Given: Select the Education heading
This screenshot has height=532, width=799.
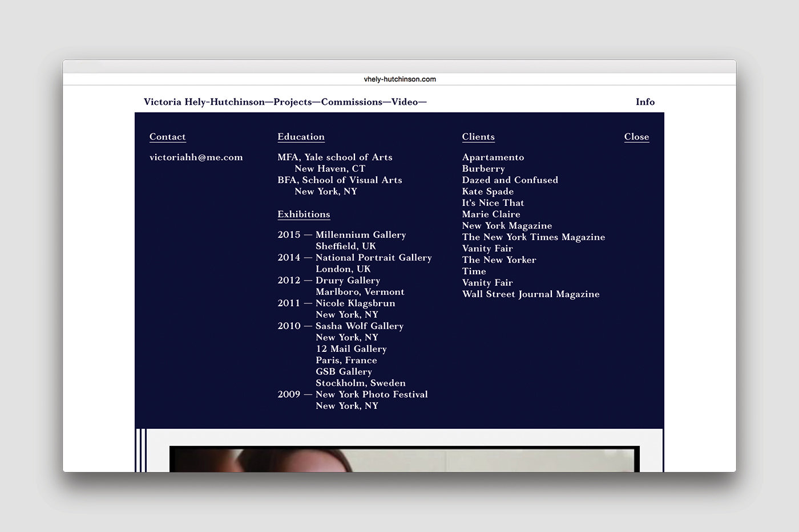Looking at the screenshot, I should [x=301, y=137].
